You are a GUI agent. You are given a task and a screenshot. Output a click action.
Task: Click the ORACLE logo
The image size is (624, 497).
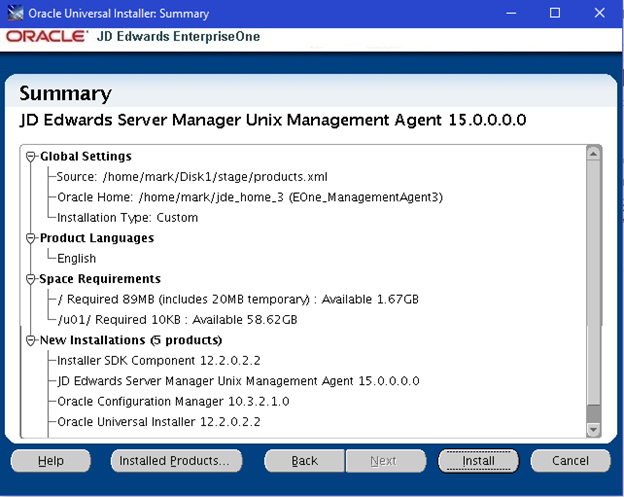47,36
